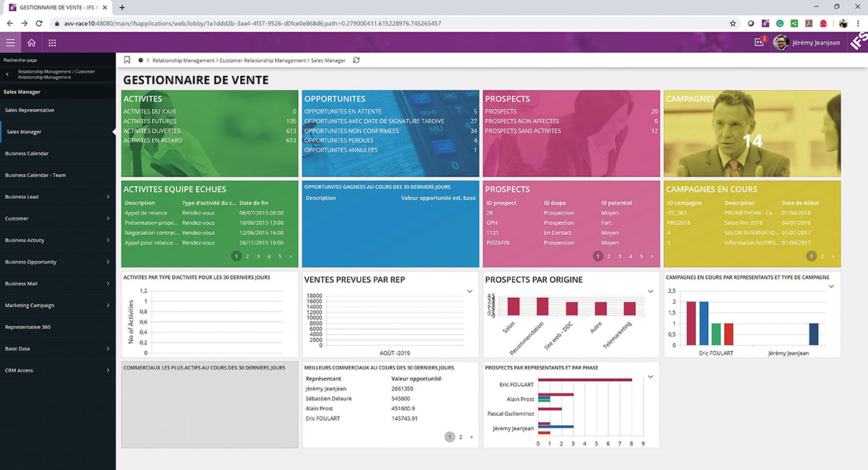Go to page 2 of Activites Equipe Echues
The height and width of the screenshot is (470, 868).
247,256
